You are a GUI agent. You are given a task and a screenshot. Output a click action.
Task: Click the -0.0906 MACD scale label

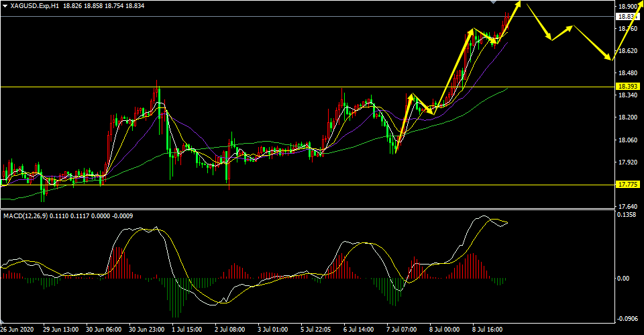pyautogui.click(x=628, y=319)
